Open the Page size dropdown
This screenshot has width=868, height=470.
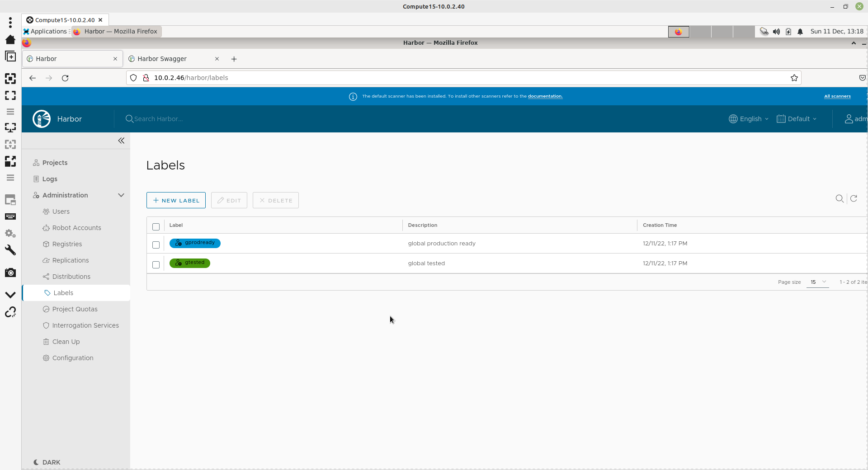[817, 282]
